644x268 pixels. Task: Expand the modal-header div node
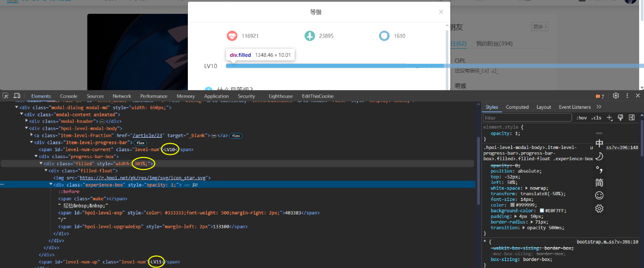point(26,122)
